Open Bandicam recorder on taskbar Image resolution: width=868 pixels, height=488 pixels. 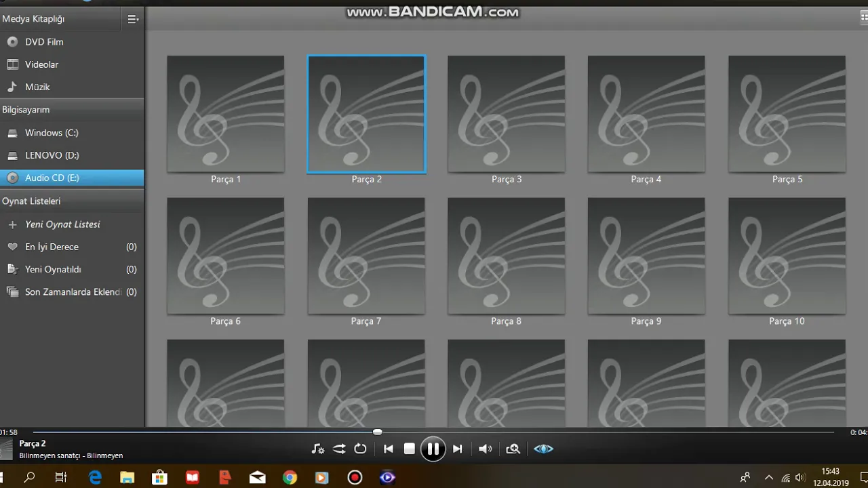click(355, 477)
